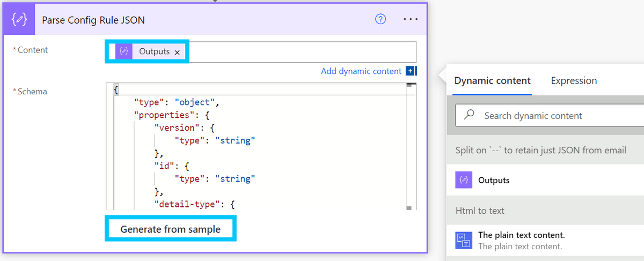Click the "version" line in Schema editor
644x261 pixels.
point(175,128)
